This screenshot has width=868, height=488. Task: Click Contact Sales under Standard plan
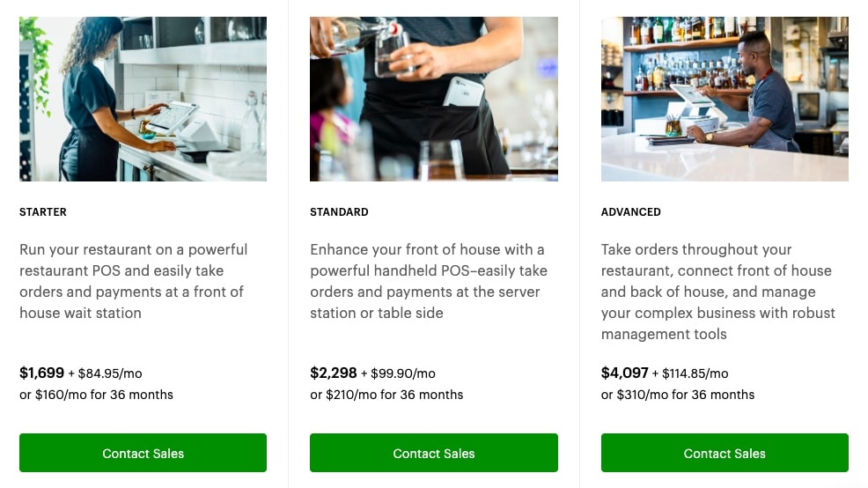tap(433, 453)
